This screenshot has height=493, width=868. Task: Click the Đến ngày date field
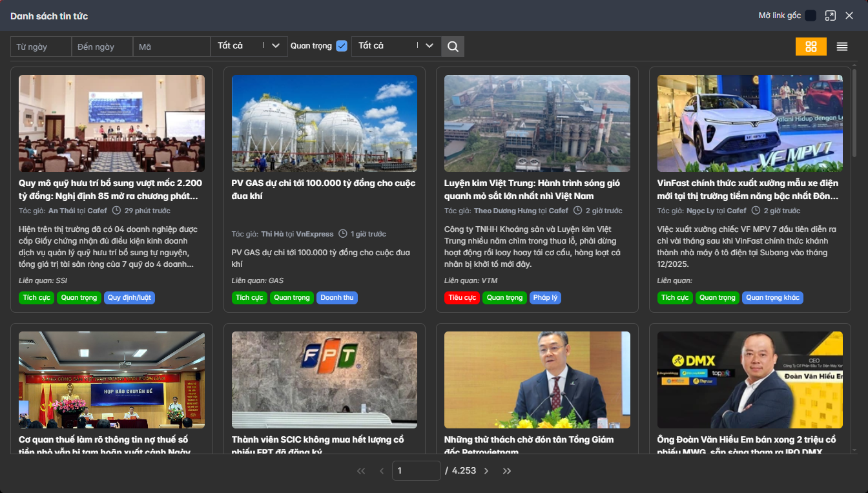coord(102,47)
